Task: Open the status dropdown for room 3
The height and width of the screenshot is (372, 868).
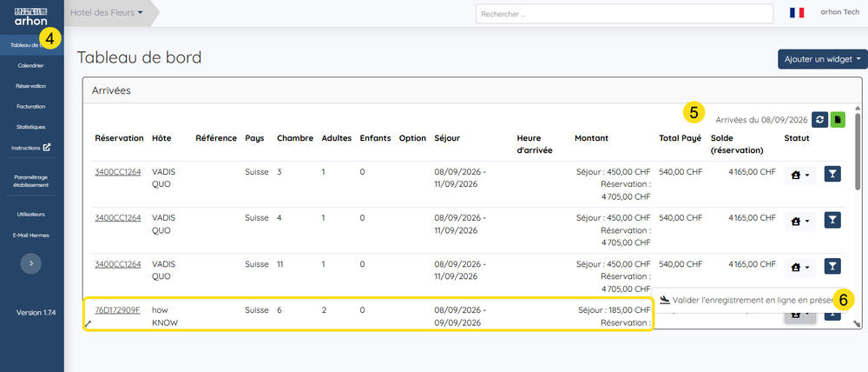Action: (800, 176)
